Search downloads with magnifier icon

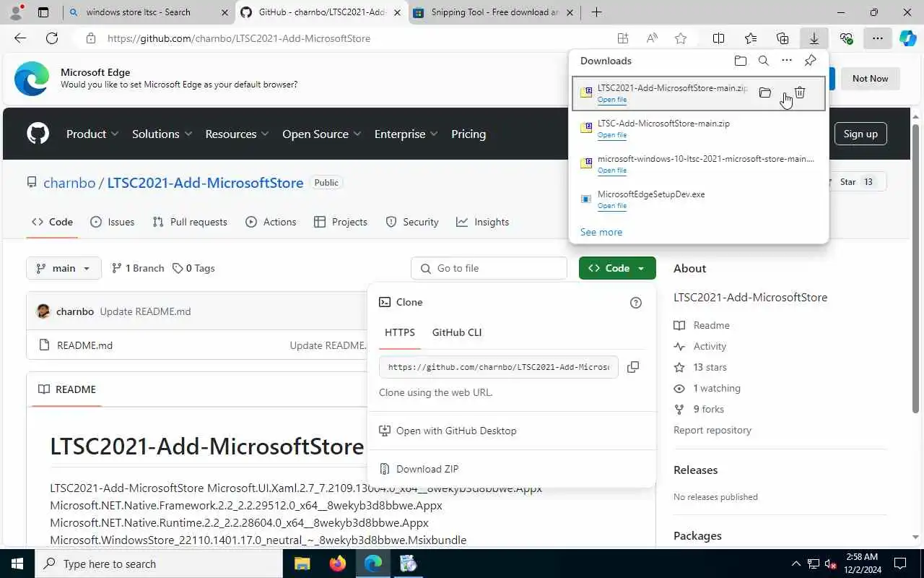click(x=763, y=61)
